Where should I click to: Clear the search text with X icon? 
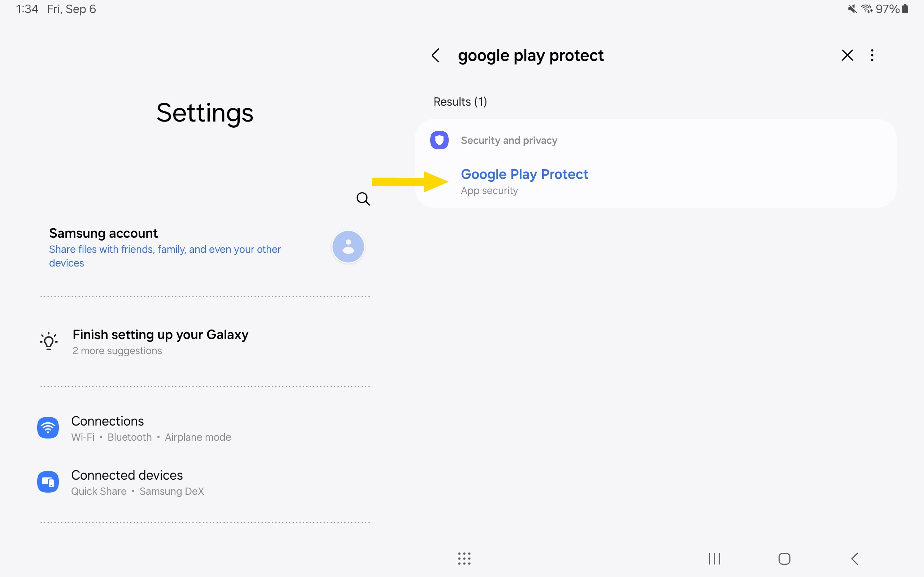tap(847, 56)
